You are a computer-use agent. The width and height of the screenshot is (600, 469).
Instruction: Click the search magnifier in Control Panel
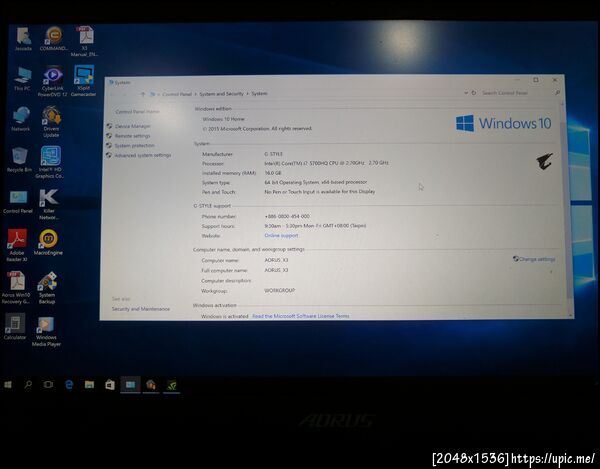click(557, 93)
